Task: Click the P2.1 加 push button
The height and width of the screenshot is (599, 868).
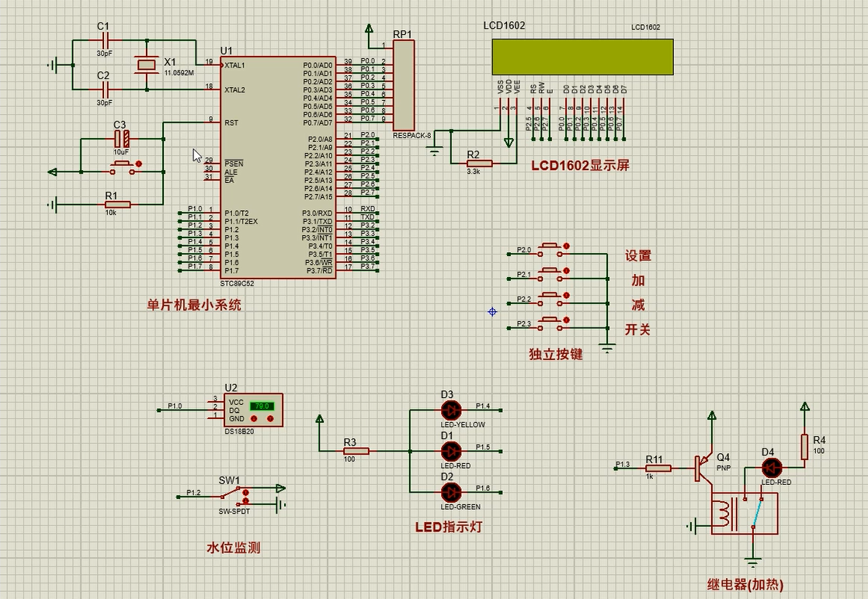Action: [550, 275]
